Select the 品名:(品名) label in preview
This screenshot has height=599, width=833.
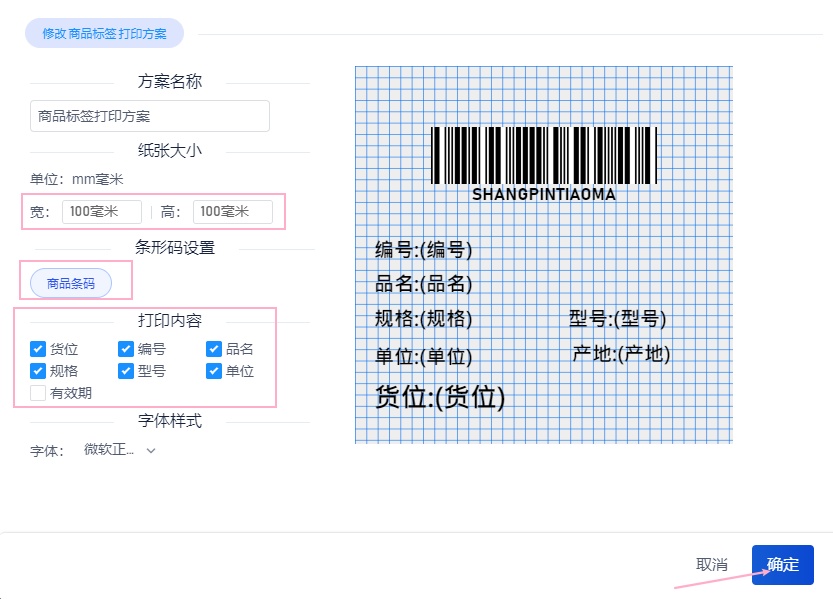point(423,284)
